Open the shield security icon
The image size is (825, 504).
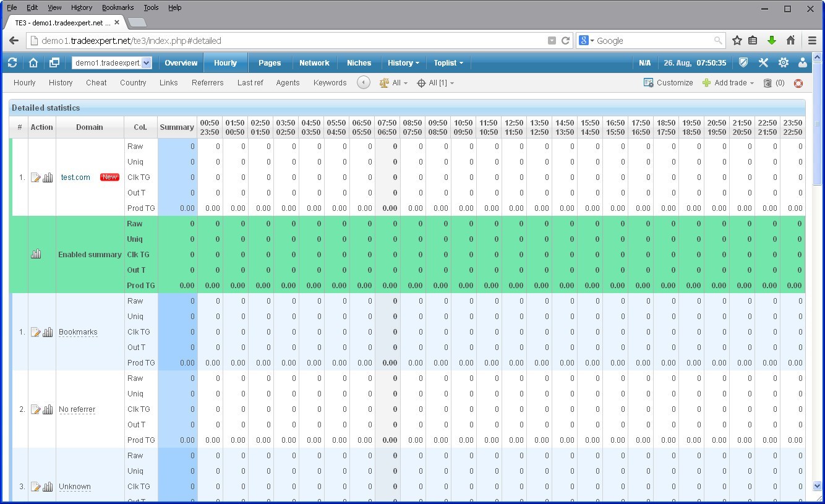coord(743,62)
